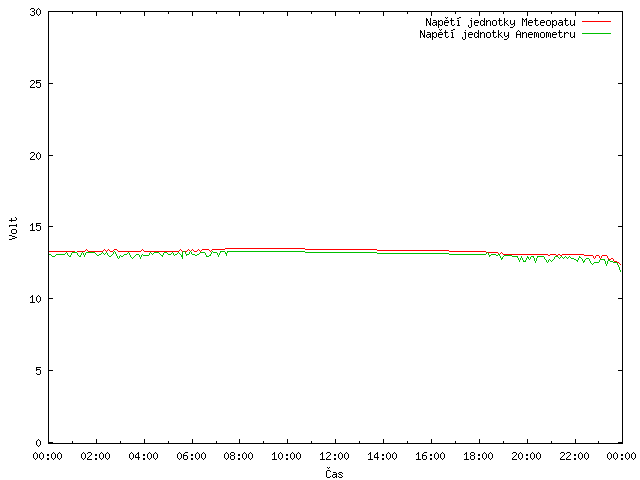Click x-axis time label 02:00
The image size is (640, 480).
pyautogui.click(x=96, y=456)
